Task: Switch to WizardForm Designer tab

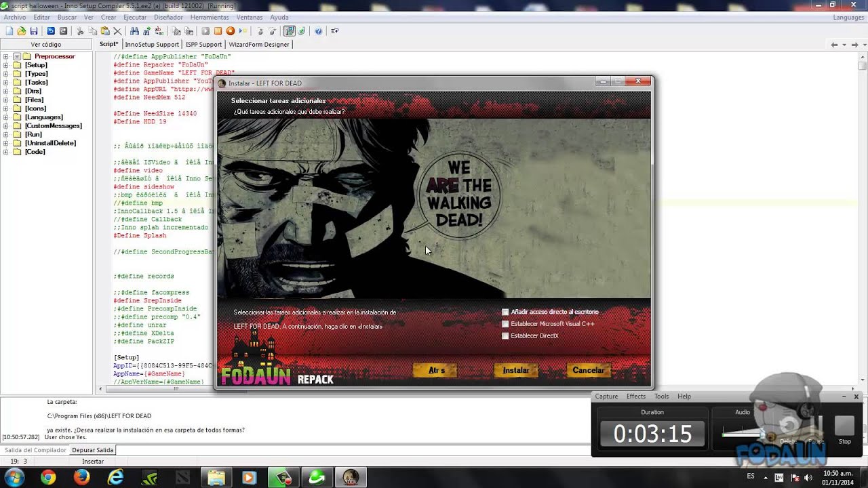Action: [x=259, y=44]
